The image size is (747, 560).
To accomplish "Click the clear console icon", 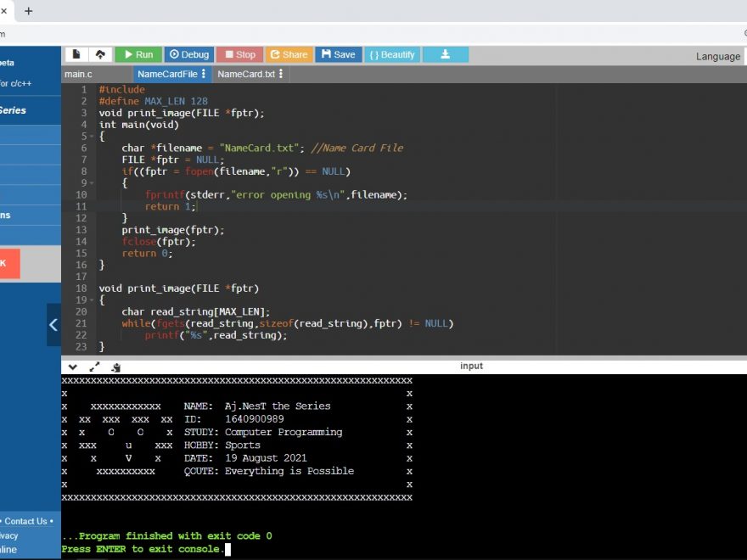I will tap(115, 367).
